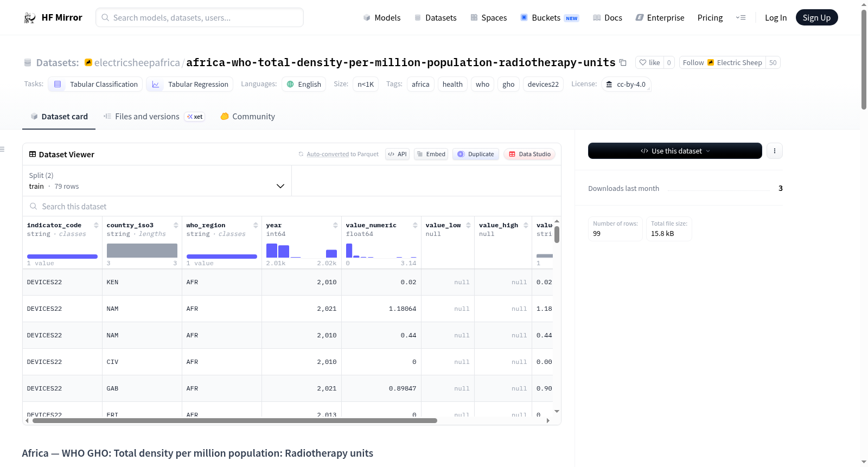Click the left sidebar menu icon

(x=2, y=149)
